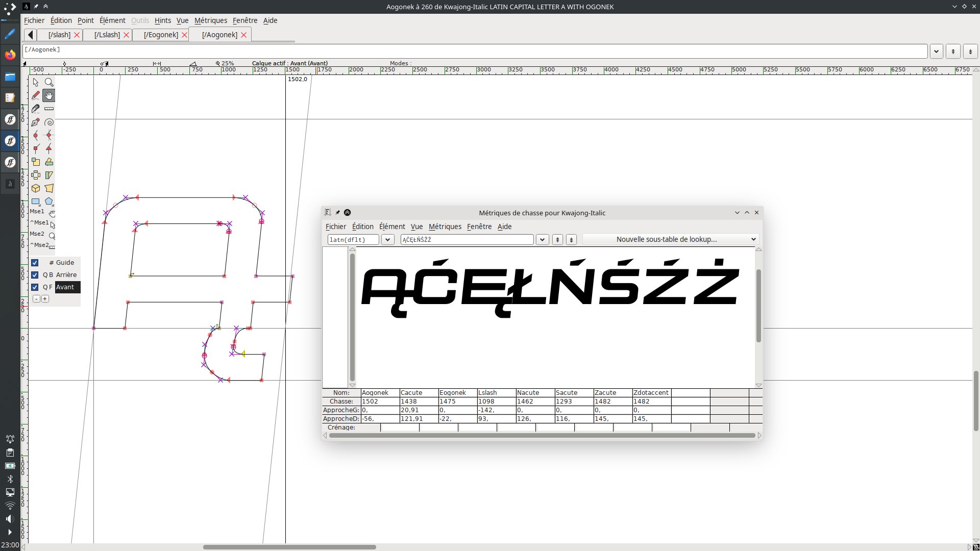Viewport: 980px width, 551px height.
Task: Expand the Nouvelle sous-table de lookup dropdown
Action: click(x=671, y=239)
